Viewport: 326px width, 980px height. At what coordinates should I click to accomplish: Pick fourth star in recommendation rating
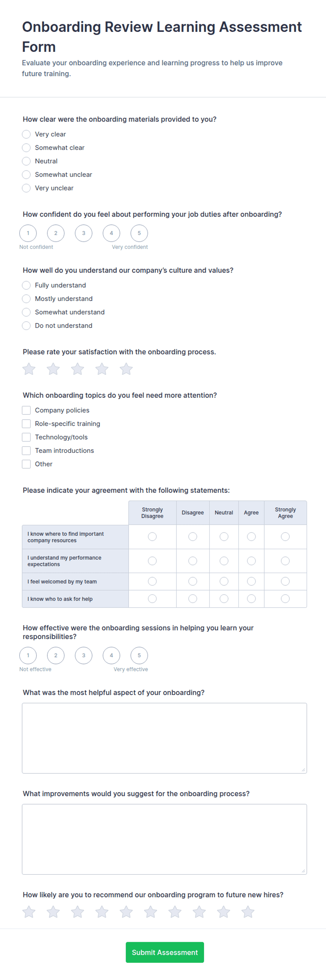click(102, 911)
